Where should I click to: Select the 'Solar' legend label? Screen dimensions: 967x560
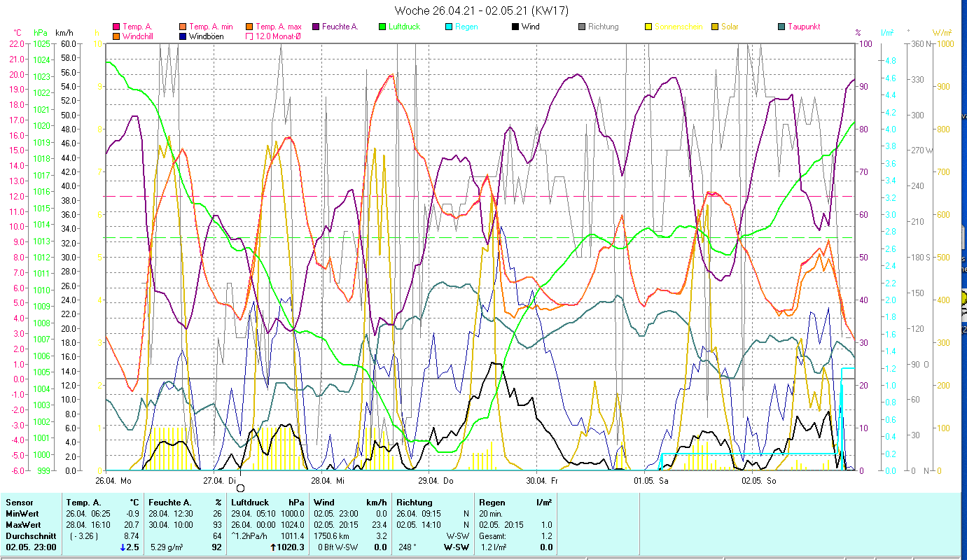point(730,27)
